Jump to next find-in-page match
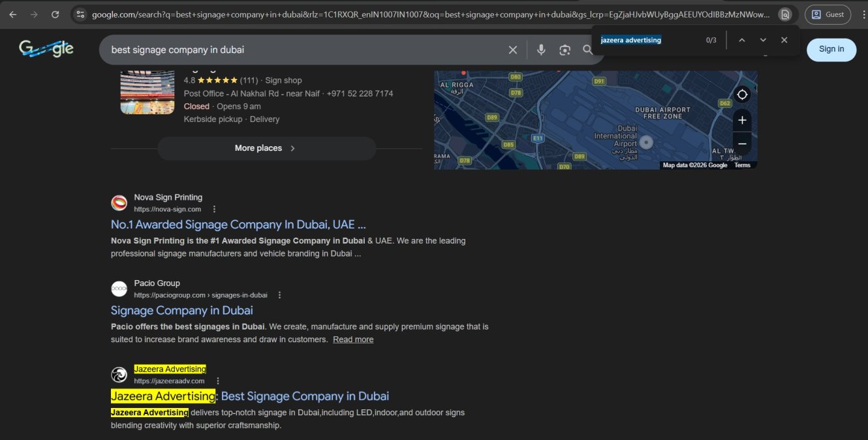Image resolution: width=868 pixels, height=440 pixels. point(763,40)
